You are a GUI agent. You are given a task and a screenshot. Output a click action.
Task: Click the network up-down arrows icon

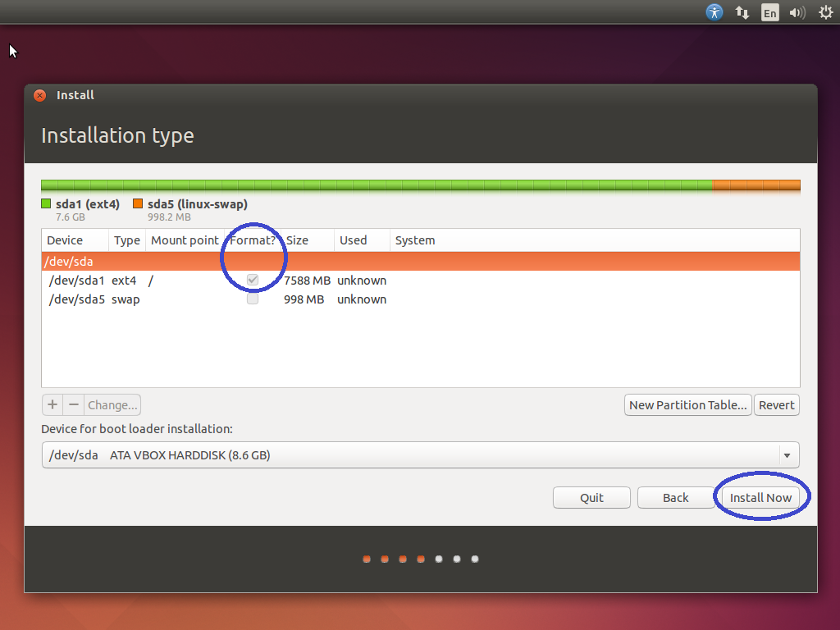(x=742, y=12)
